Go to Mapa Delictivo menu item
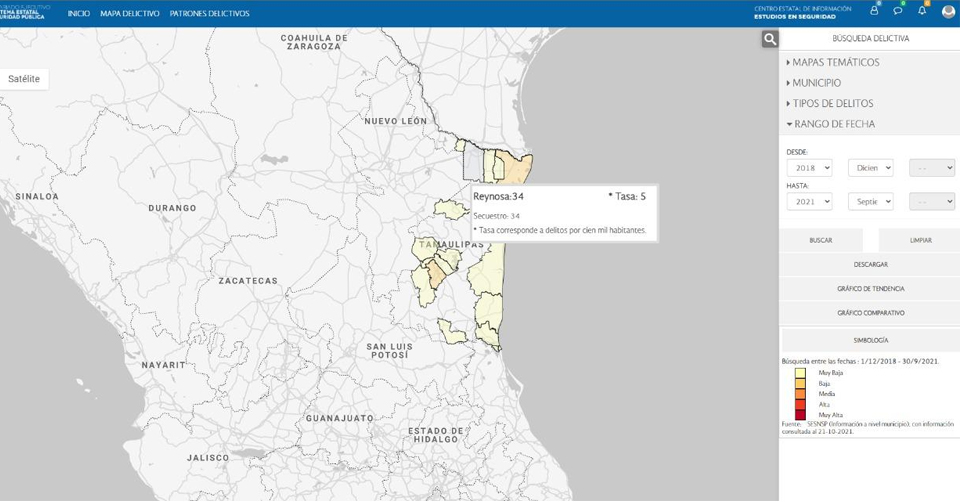 pos(129,13)
